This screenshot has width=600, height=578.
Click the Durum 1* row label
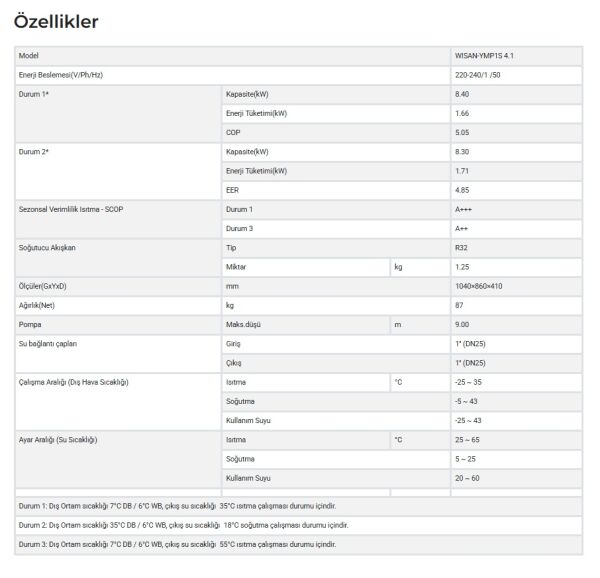pyautogui.click(x=34, y=94)
